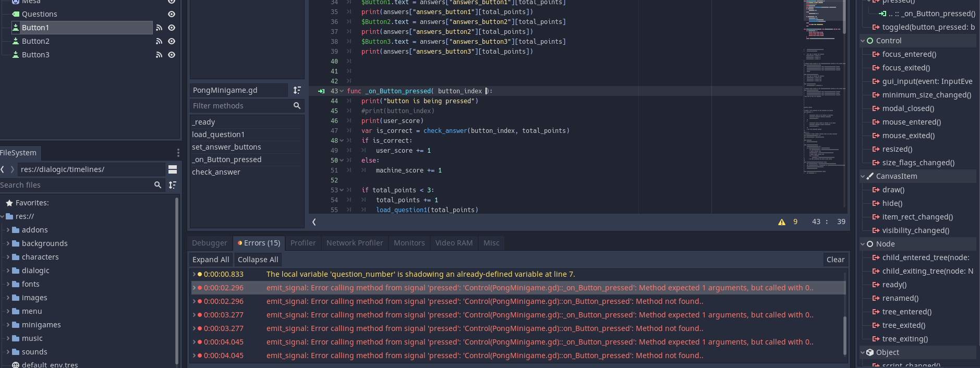This screenshot has height=368, width=980.
Task: Toggle visibility of Button2 node
Action: click(172, 41)
